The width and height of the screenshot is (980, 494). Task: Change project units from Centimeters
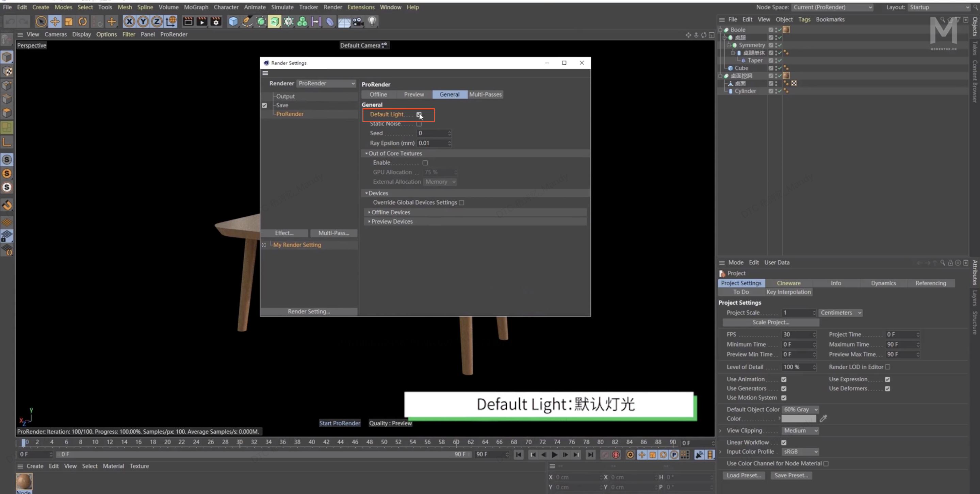click(840, 312)
